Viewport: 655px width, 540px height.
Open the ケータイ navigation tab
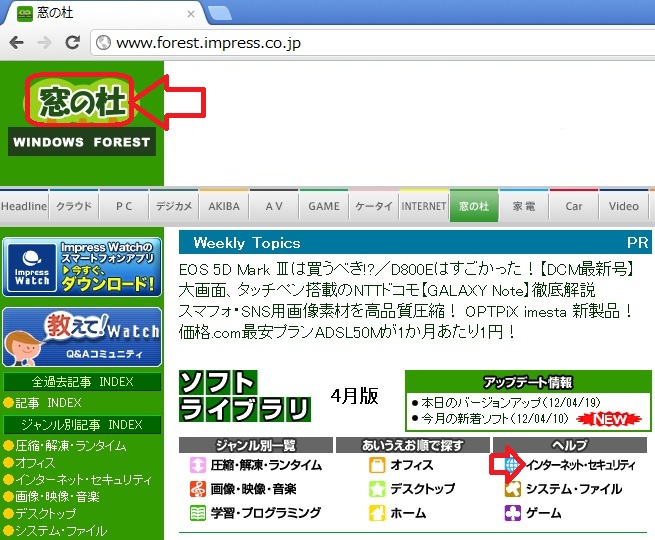[x=374, y=206]
